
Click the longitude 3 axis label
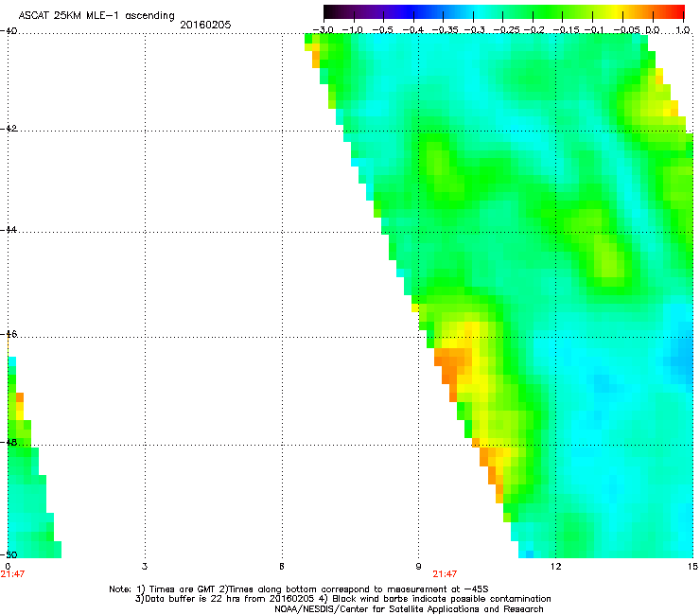point(145,567)
